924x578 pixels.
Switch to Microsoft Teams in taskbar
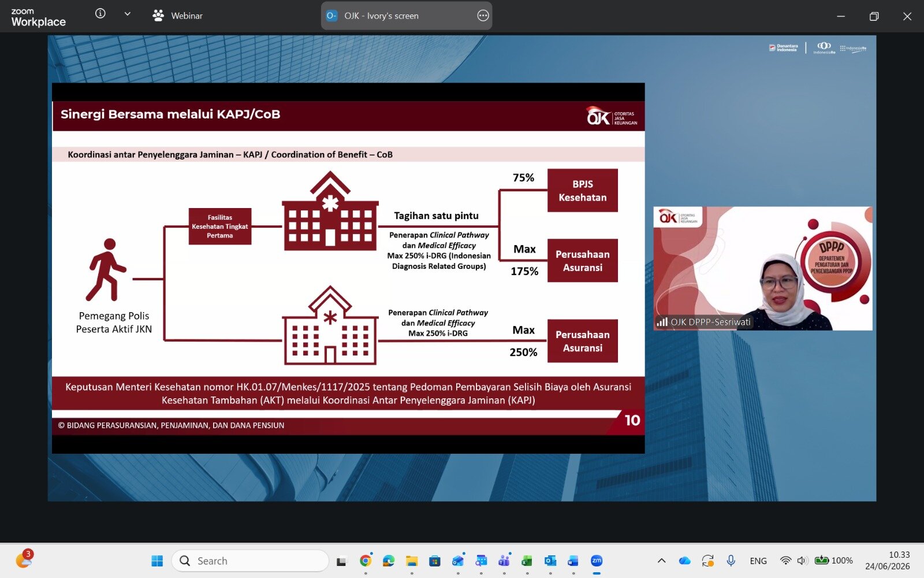click(504, 561)
